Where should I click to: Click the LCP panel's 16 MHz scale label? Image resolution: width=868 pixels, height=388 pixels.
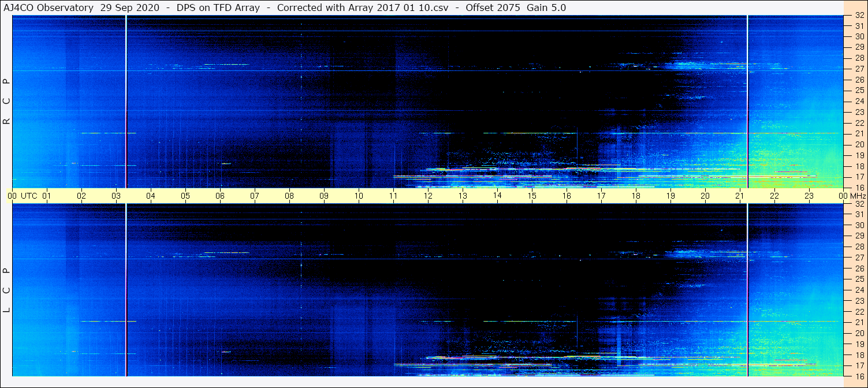tap(859, 376)
